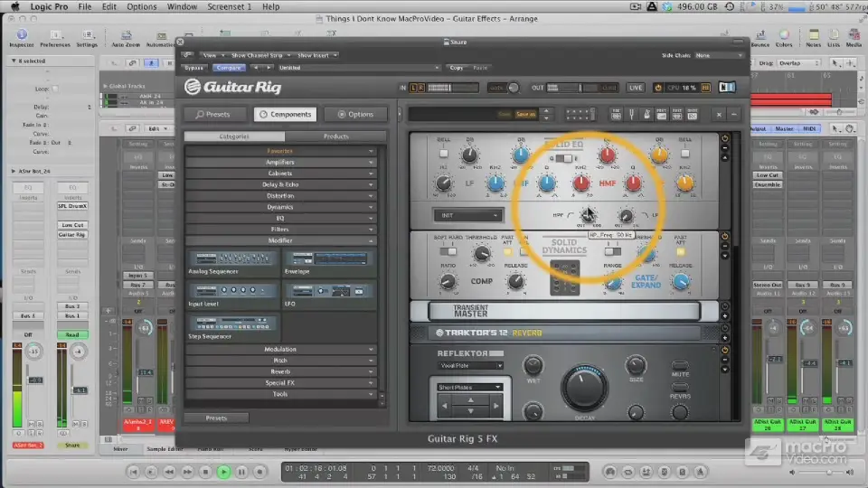Open the Media panel icon
The width and height of the screenshot is (868, 488).
854,38
